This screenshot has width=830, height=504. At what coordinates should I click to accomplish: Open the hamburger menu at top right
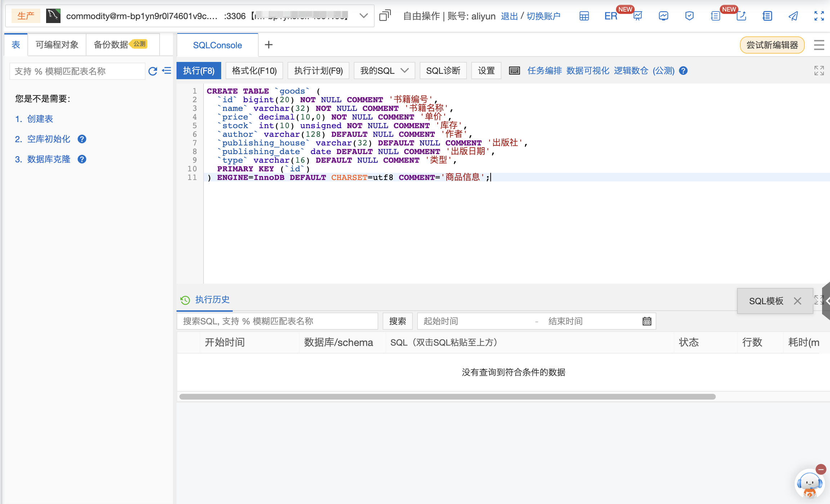[819, 45]
